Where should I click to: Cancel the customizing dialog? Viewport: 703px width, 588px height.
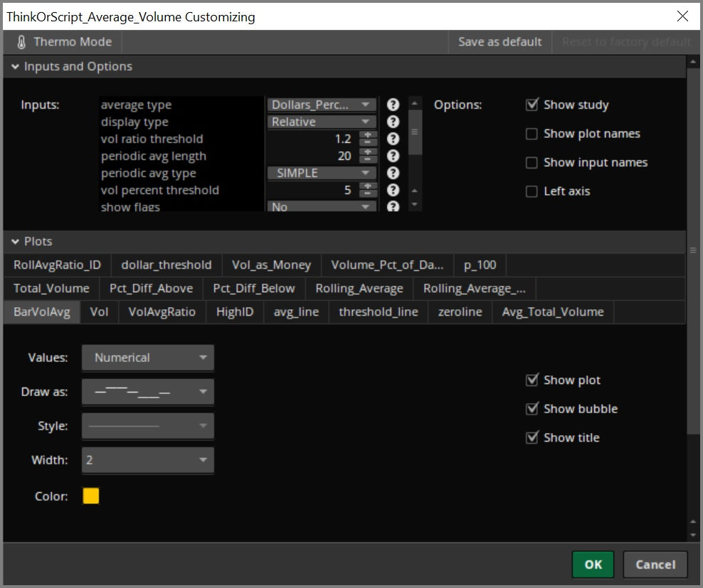point(655,565)
